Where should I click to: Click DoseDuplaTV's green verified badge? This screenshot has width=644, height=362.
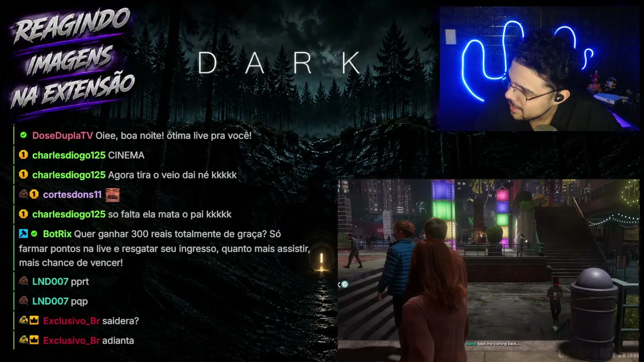pos(23,135)
